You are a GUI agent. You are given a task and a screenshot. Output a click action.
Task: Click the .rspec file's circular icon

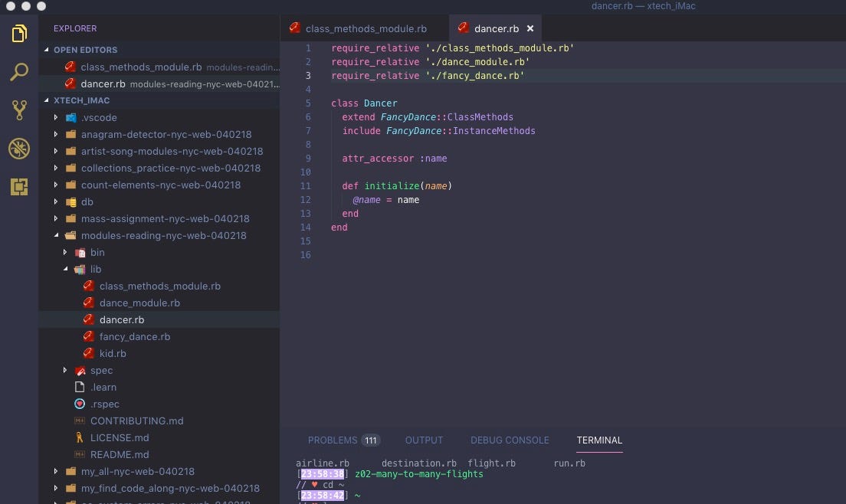[x=79, y=404]
